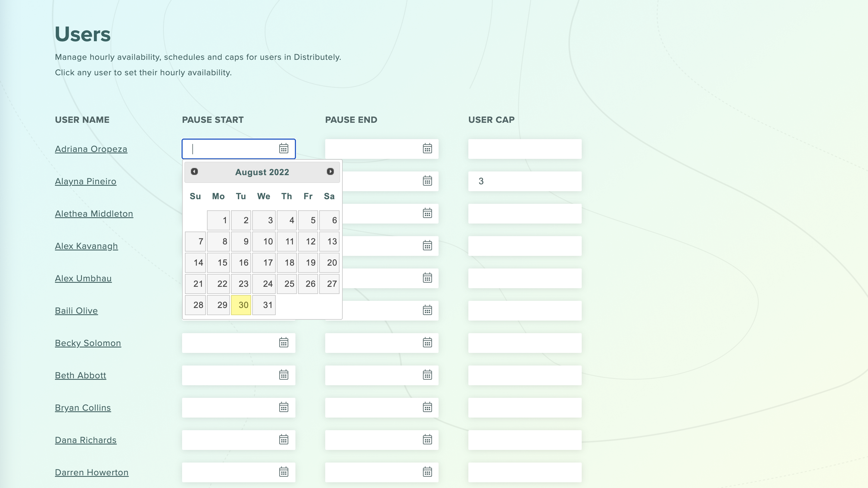This screenshot has height=488, width=868.
Task: Open calendar icon in Adriana Oropeza's Pause Start
Action: tap(283, 149)
